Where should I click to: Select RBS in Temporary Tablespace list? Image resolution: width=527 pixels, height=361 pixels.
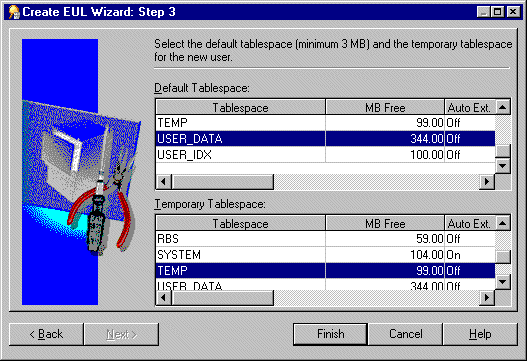pos(325,239)
